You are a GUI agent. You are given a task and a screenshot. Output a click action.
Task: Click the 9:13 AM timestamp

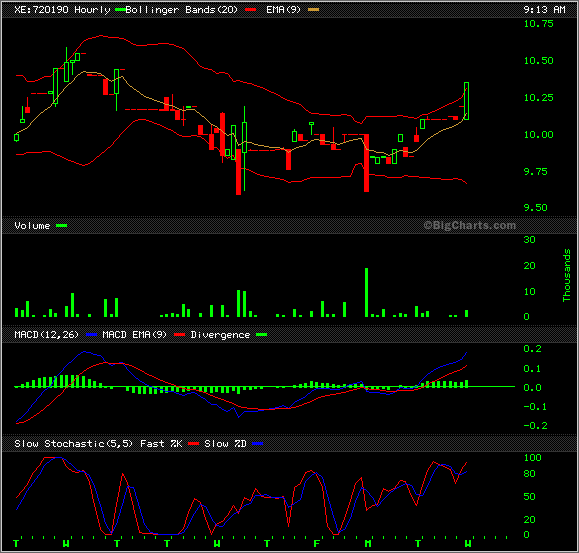544,10
